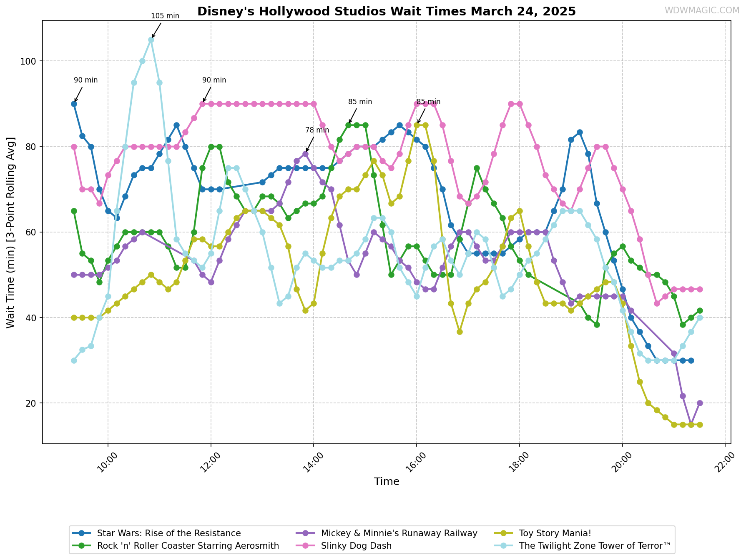Click the green Rock 'n' Roller legend marker

[x=82, y=545]
